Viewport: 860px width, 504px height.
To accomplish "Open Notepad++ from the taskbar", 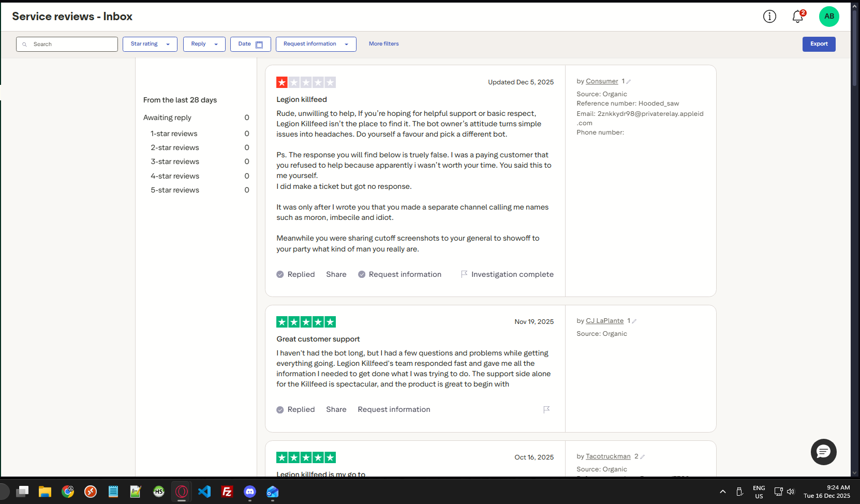I will point(136,492).
